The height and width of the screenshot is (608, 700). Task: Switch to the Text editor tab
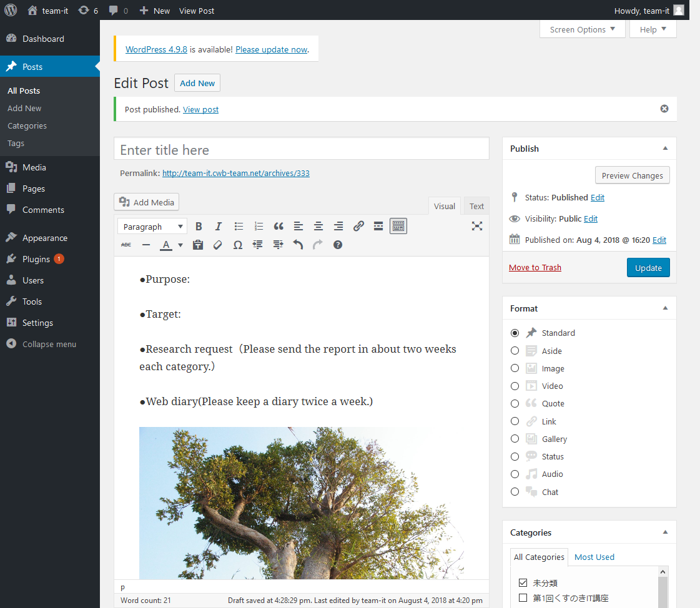click(x=476, y=206)
